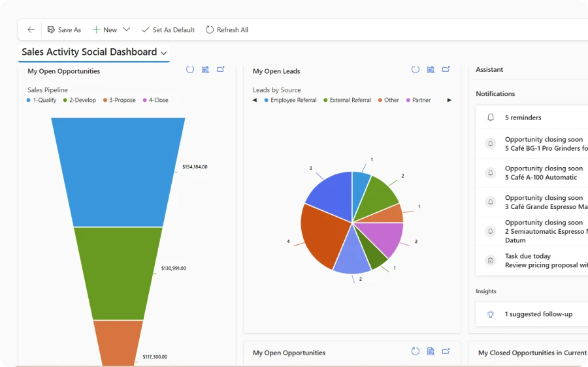Click the Save As button

64,29
